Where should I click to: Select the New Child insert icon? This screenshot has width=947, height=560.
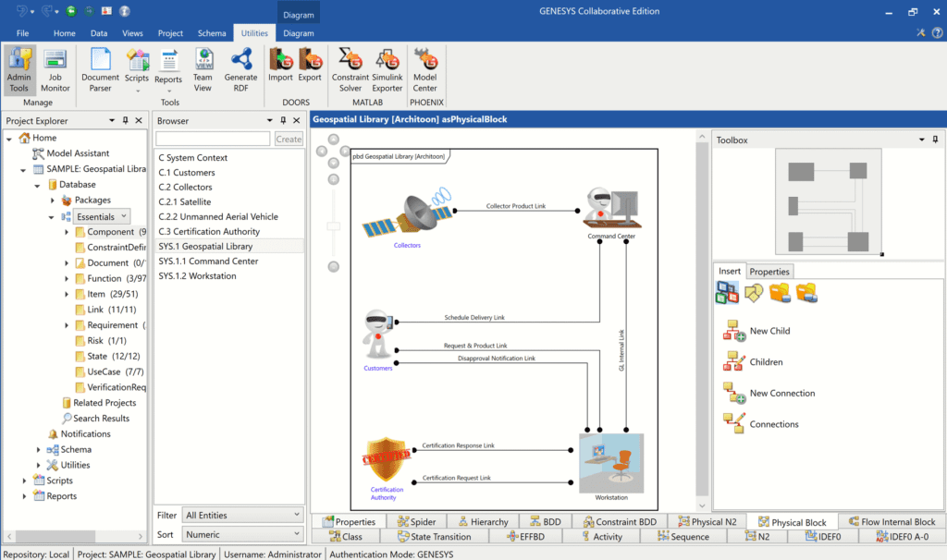coord(734,330)
